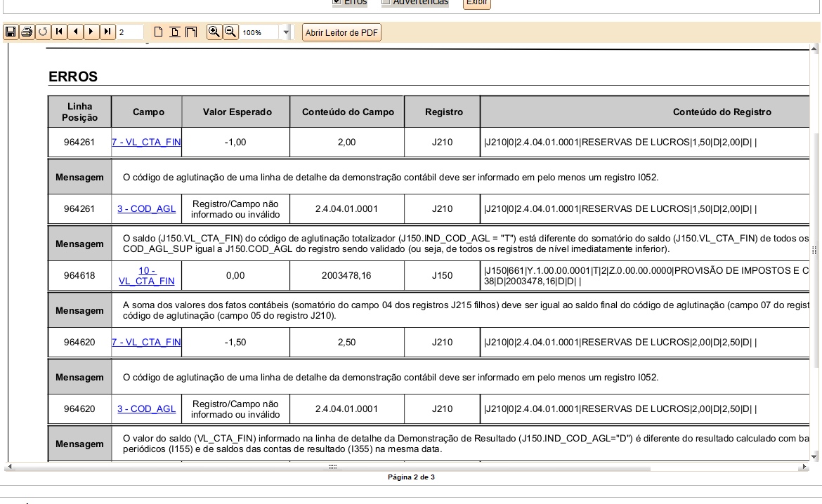822x504 pixels.
Task: Open the zoom percentage dropdown
Action: click(x=285, y=32)
